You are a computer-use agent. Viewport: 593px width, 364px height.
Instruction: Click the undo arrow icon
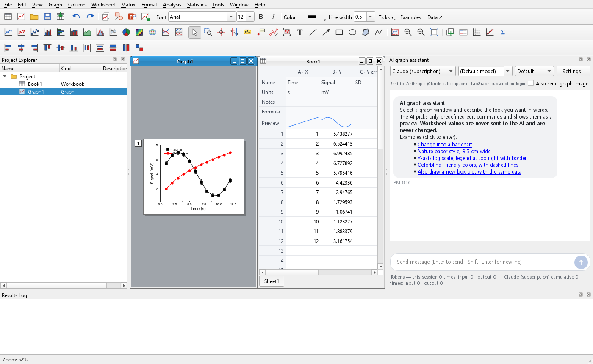point(76,17)
